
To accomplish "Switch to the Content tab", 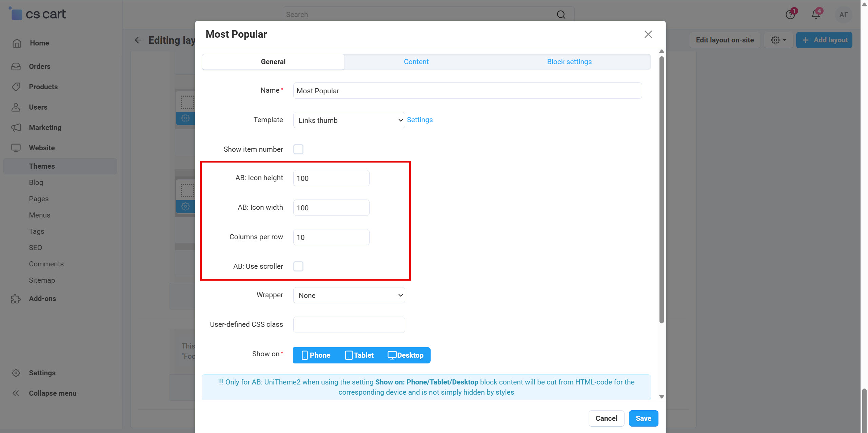I will (x=416, y=62).
